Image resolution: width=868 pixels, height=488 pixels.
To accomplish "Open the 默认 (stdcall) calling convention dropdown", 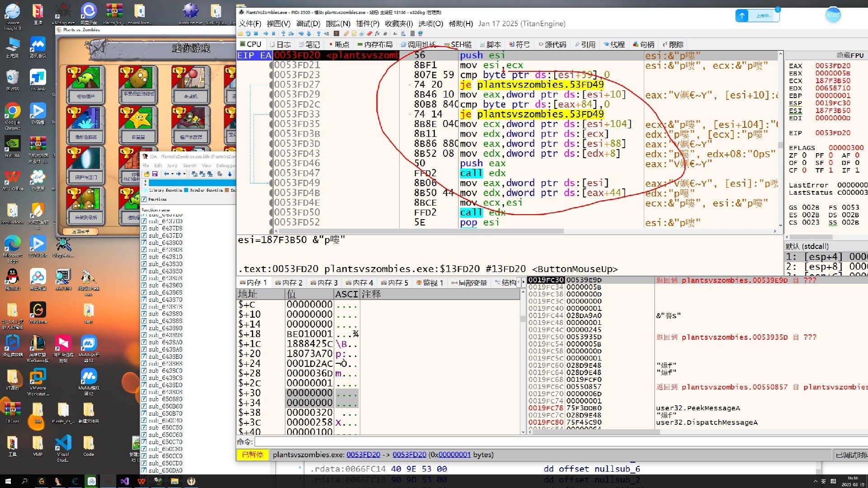I will (x=807, y=246).
